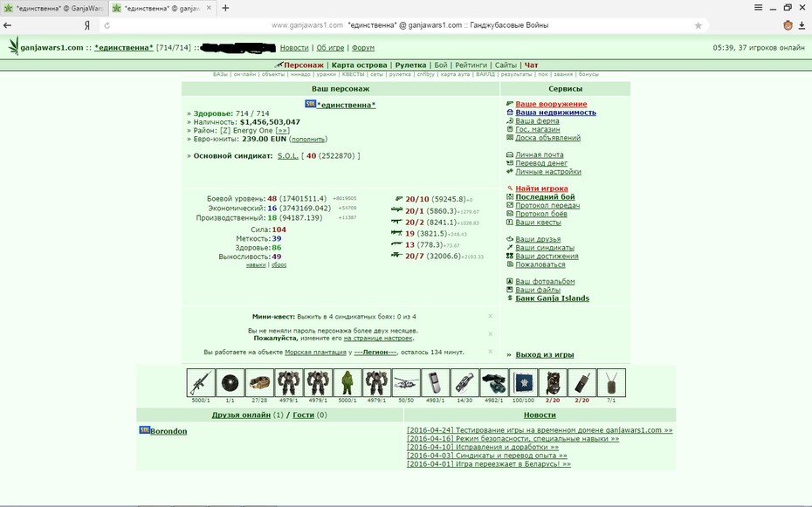Screen dimensions: 812x507
Task: Click the бонусы submenu link
Action: (588, 74)
